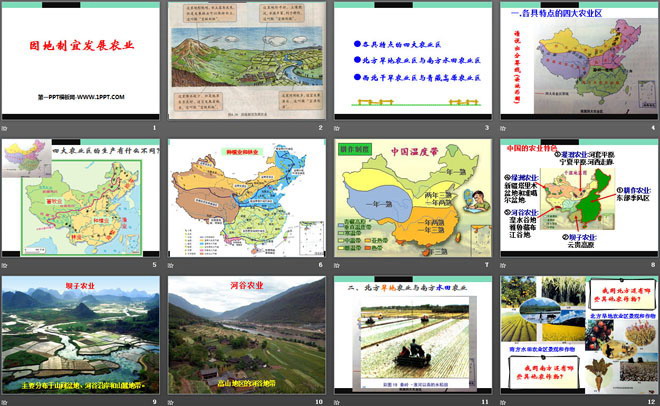Image resolution: width=660 pixels, height=406 pixels.
Task: Select the slide 2 landscape illustration thumbnail
Action: (x=246, y=62)
